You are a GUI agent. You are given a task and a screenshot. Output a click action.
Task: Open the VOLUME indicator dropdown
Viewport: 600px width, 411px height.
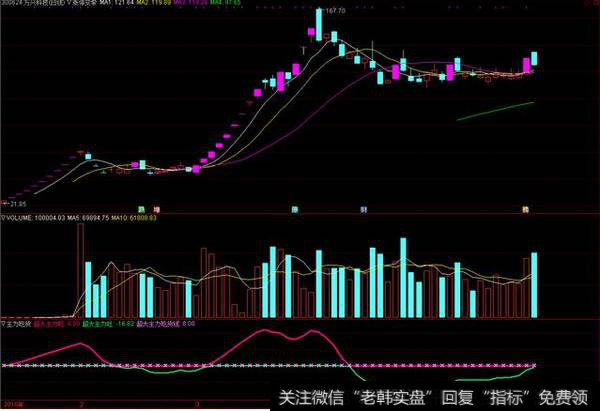coord(4,218)
